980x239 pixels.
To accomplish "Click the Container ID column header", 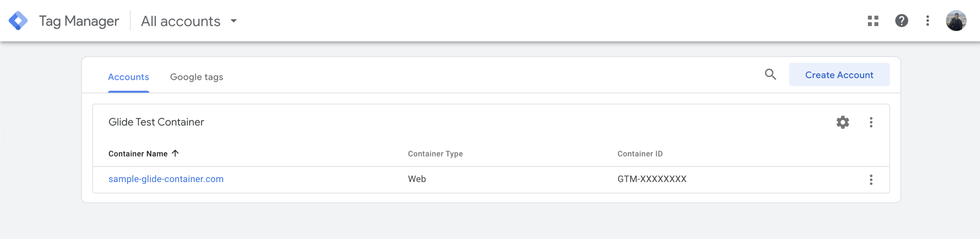I will pyautogui.click(x=640, y=154).
